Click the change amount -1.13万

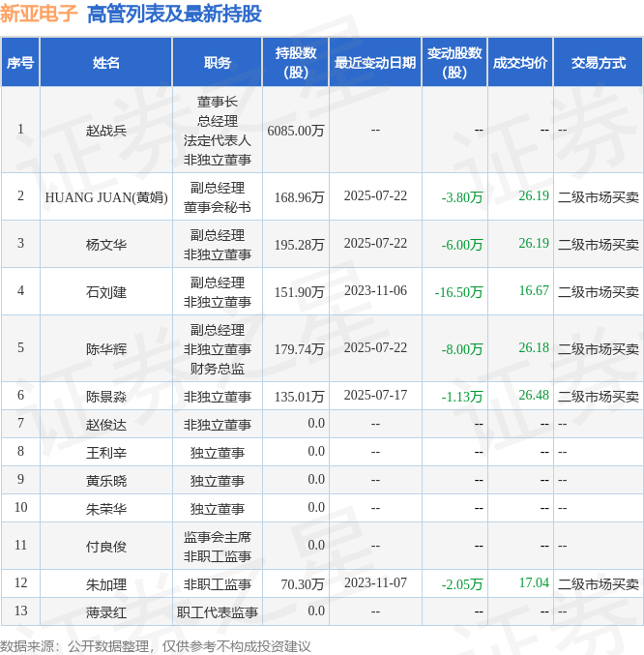[x=462, y=397]
